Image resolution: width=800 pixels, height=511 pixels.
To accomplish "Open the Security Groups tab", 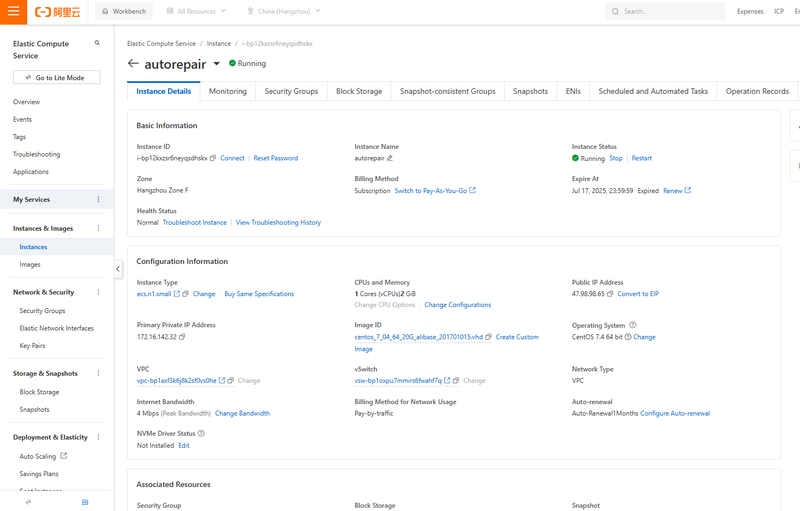I will 291,91.
